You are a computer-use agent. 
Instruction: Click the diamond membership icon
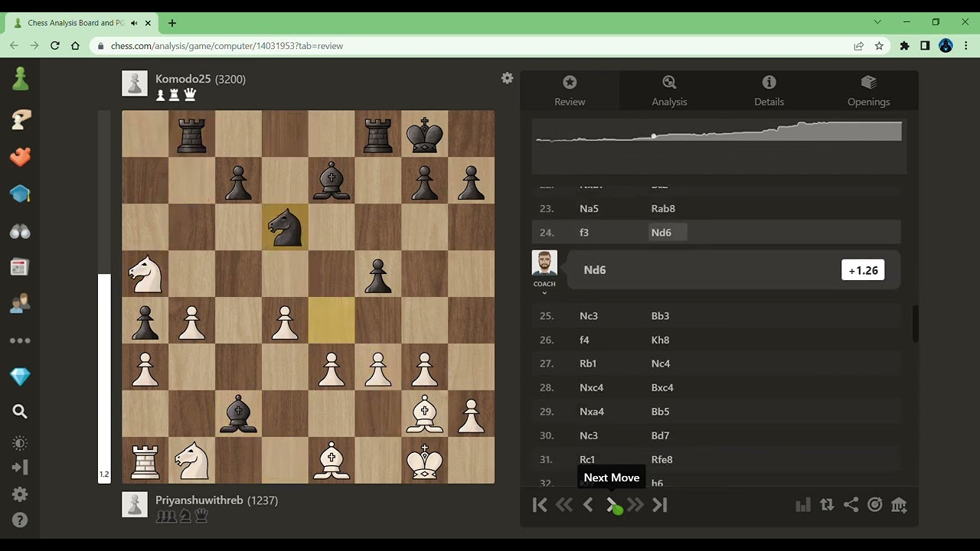click(x=20, y=377)
